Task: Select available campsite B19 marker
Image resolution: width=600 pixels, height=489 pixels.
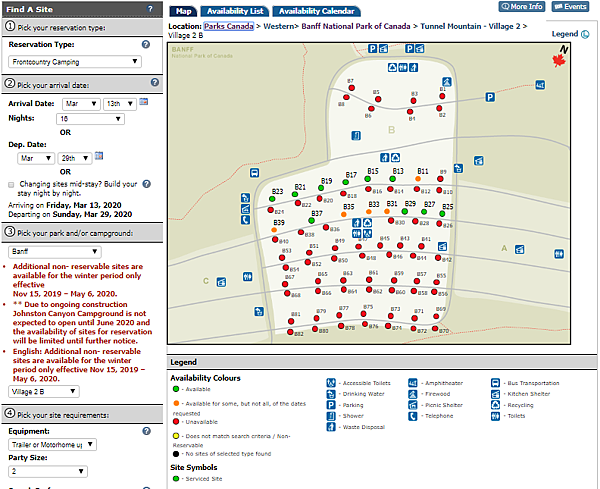Action: (x=321, y=188)
